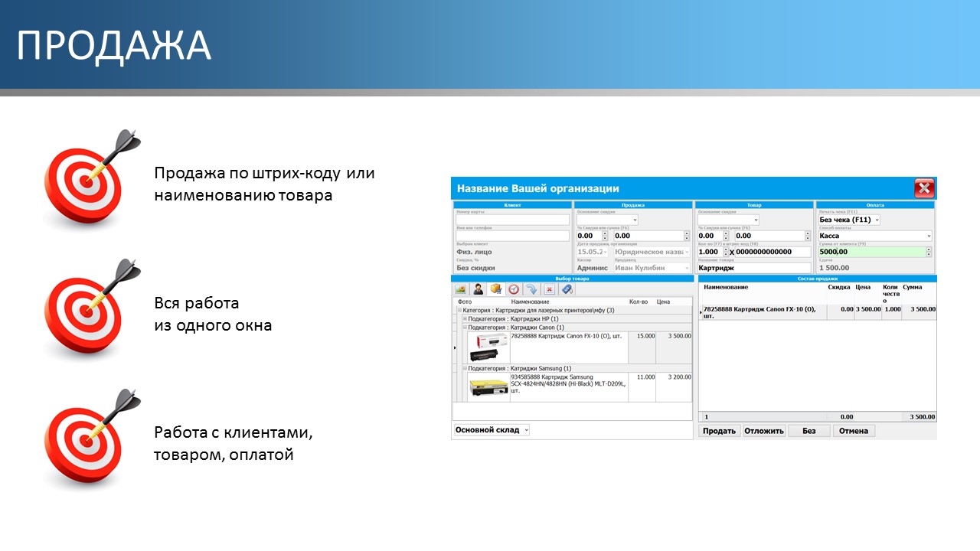Click the red clock icon in toolbar
Screen dimensions: 980x551
coord(514,289)
